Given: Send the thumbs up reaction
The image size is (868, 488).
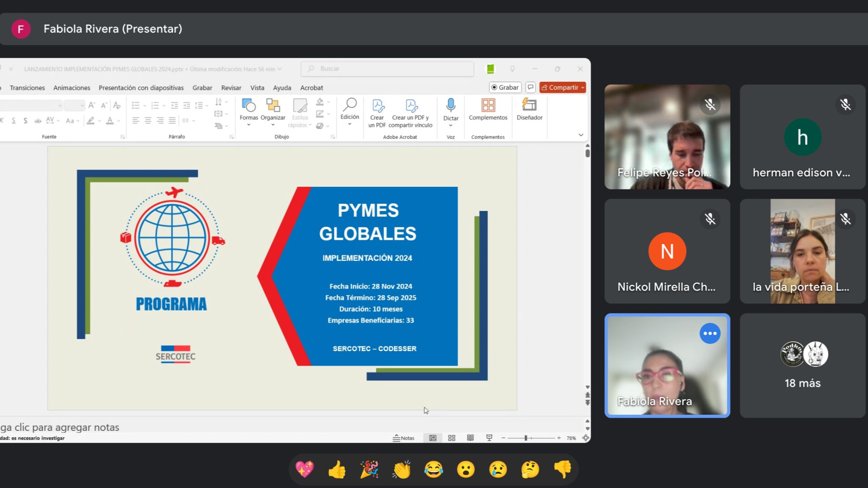Looking at the screenshot, I should pos(337,469).
